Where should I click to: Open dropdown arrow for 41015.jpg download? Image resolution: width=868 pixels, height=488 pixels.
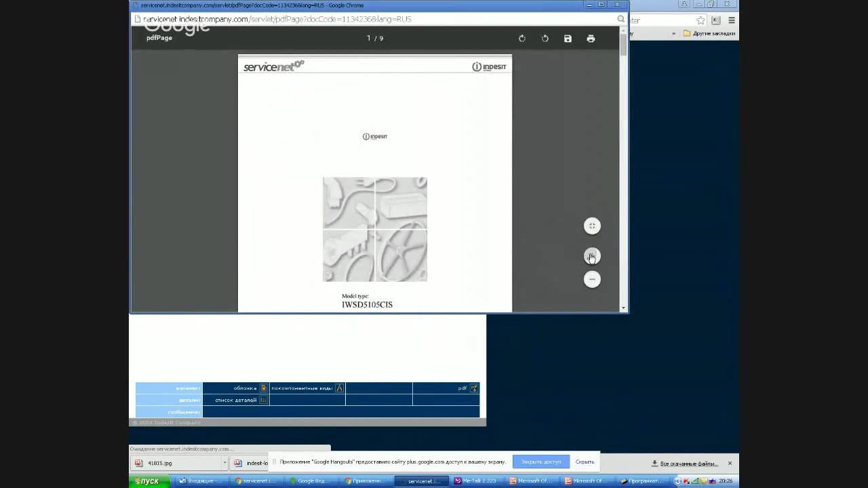(x=224, y=464)
